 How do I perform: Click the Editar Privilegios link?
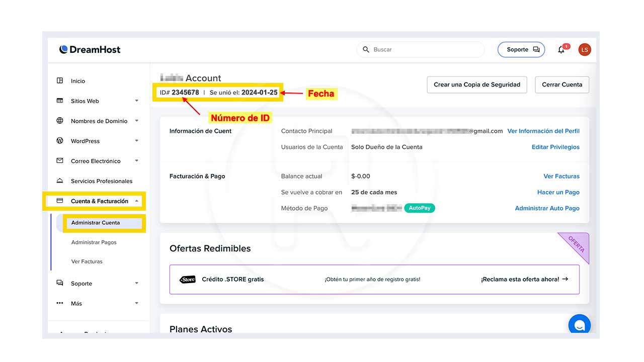pos(555,147)
